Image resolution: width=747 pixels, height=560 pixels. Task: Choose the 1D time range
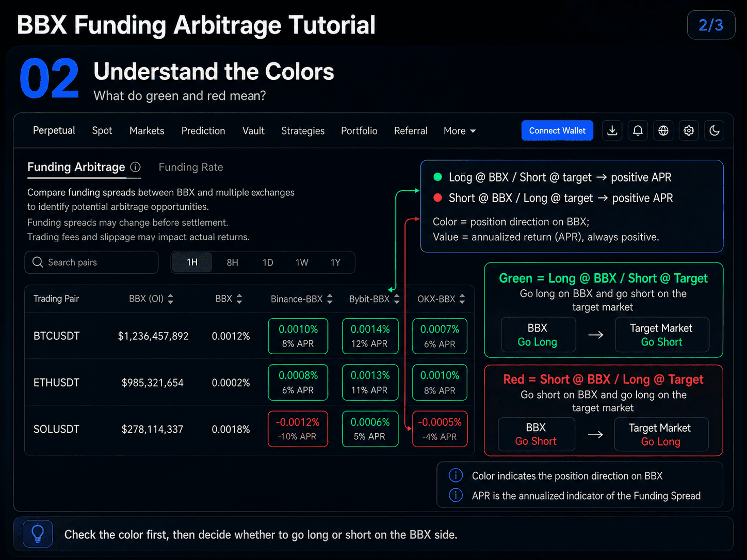tap(268, 262)
